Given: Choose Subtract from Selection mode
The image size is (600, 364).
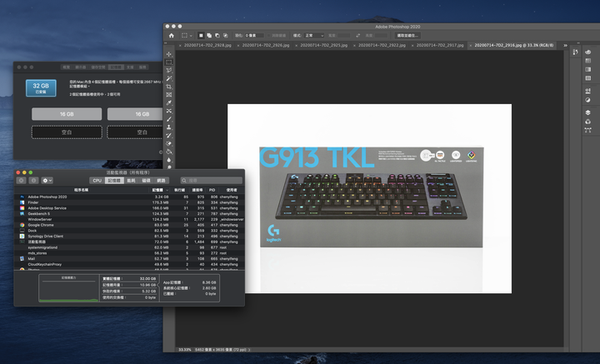Looking at the screenshot, I should [217, 36].
